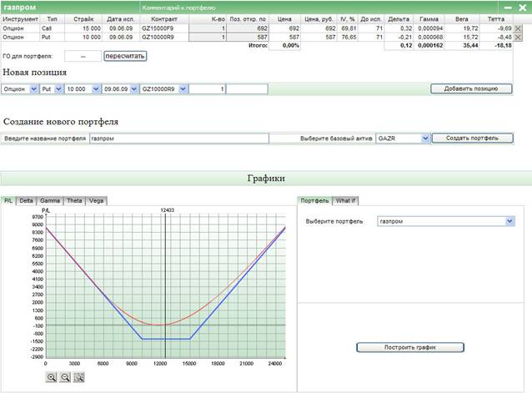Image resolution: width=532 pixels, height=393 pixels.
Task: Open the What if tab
Action: click(345, 200)
